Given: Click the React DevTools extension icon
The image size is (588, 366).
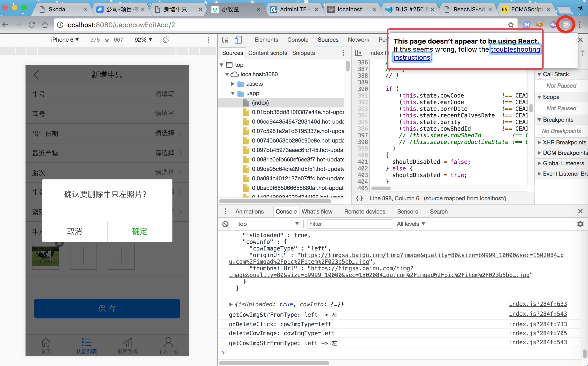Looking at the screenshot, I should click(566, 24).
